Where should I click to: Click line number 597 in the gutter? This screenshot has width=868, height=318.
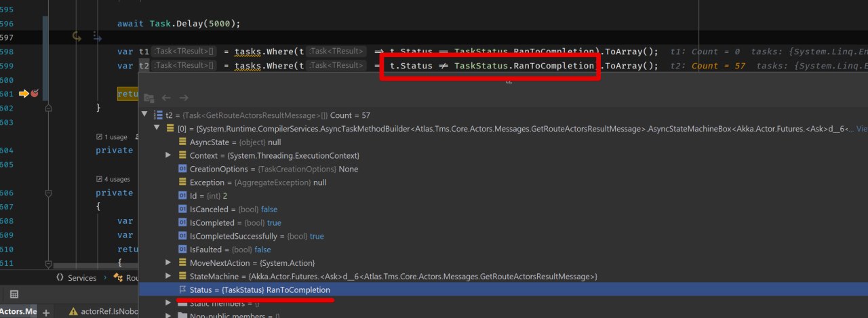click(7, 38)
